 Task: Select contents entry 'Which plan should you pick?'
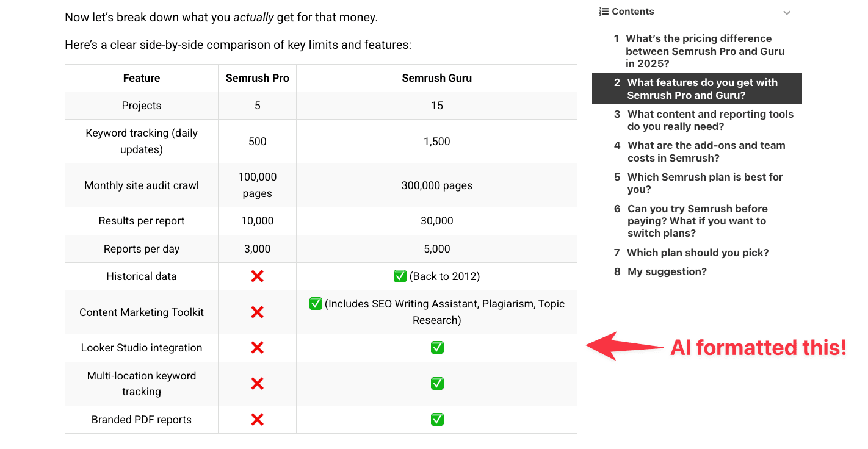tap(698, 252)
